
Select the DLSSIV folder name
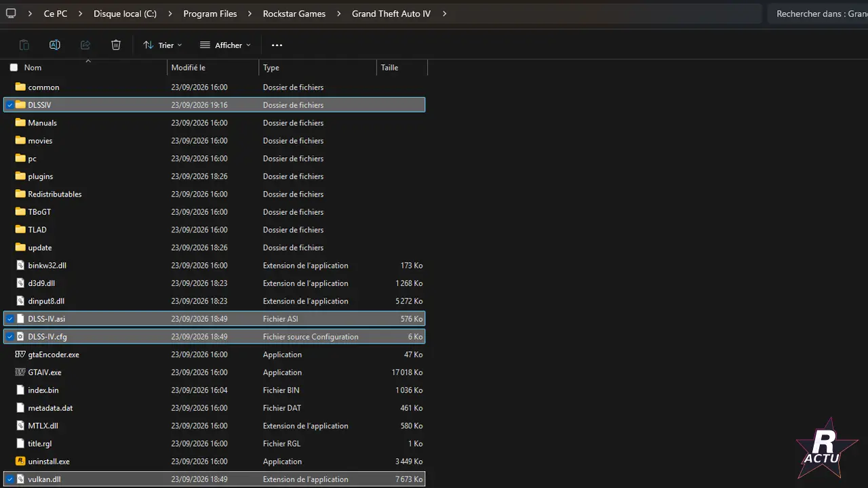click(39, 105)
